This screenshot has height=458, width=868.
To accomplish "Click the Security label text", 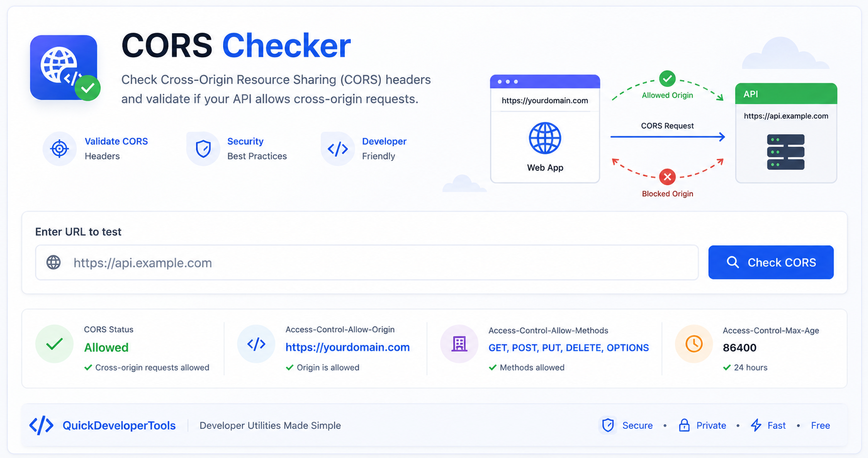I will (245, 141).
